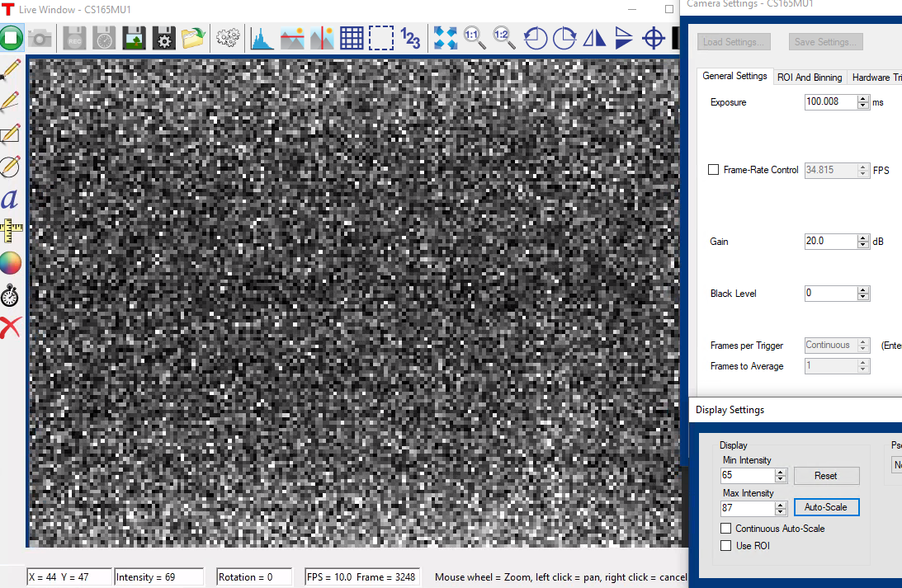Image resolution: width=902 pixels, height=588 pixels.
Task: Open the histogram tool
Action: 262,38
